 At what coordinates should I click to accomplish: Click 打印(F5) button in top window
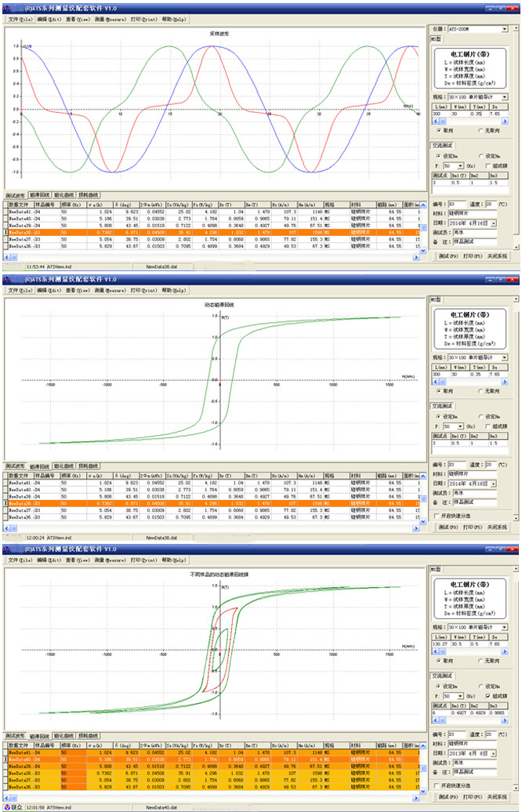[x=472, y=256]
